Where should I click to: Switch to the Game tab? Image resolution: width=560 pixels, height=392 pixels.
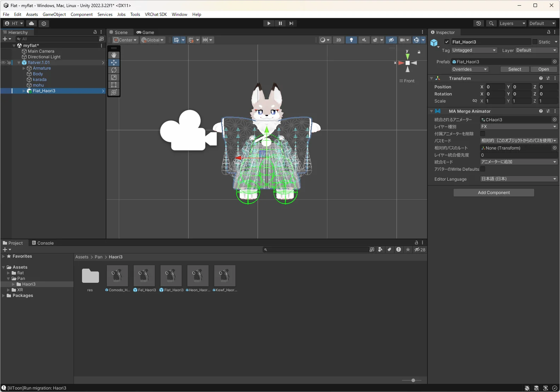point(145,32)
